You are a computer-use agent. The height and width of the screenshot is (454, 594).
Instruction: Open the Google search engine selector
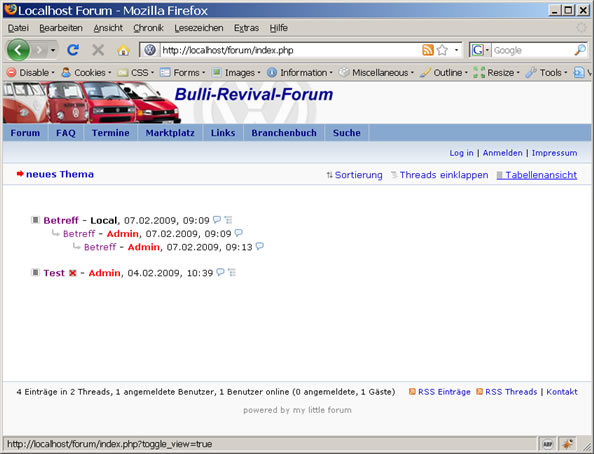point(480,50)
